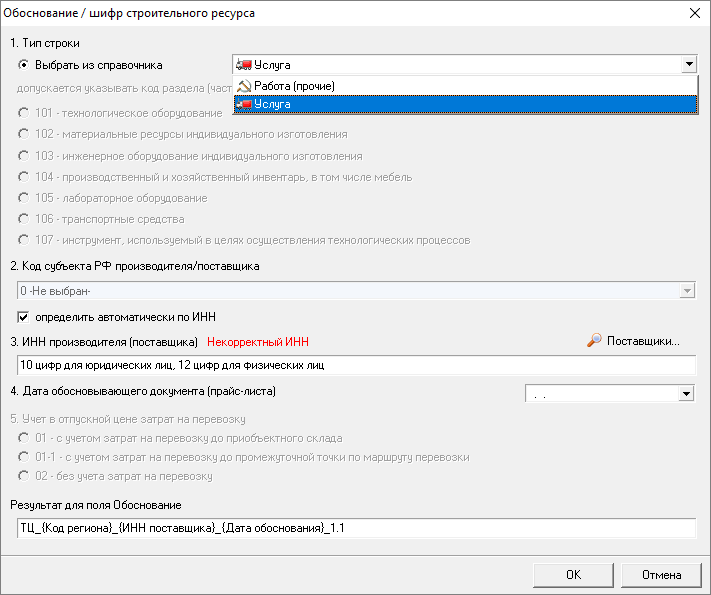Uncheck 'определить автоматически по ИНН'
This screenshot has height=595, width=711.
[23, 317]
